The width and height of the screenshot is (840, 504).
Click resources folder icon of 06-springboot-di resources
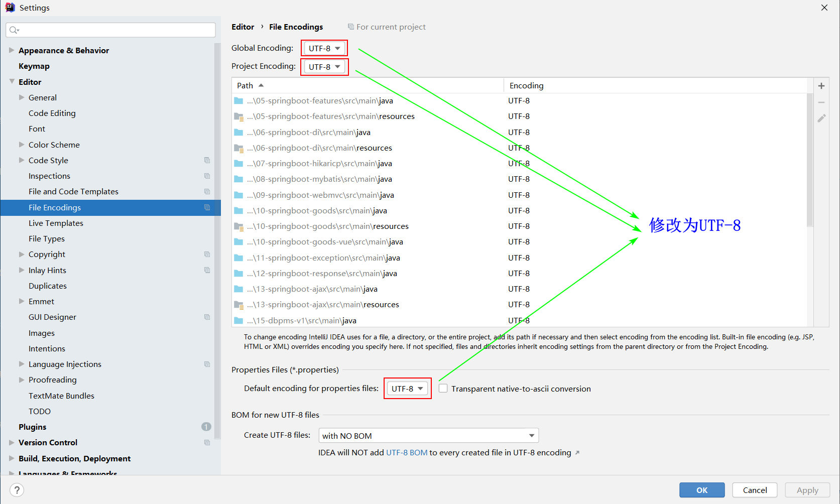tap(238, 148)
